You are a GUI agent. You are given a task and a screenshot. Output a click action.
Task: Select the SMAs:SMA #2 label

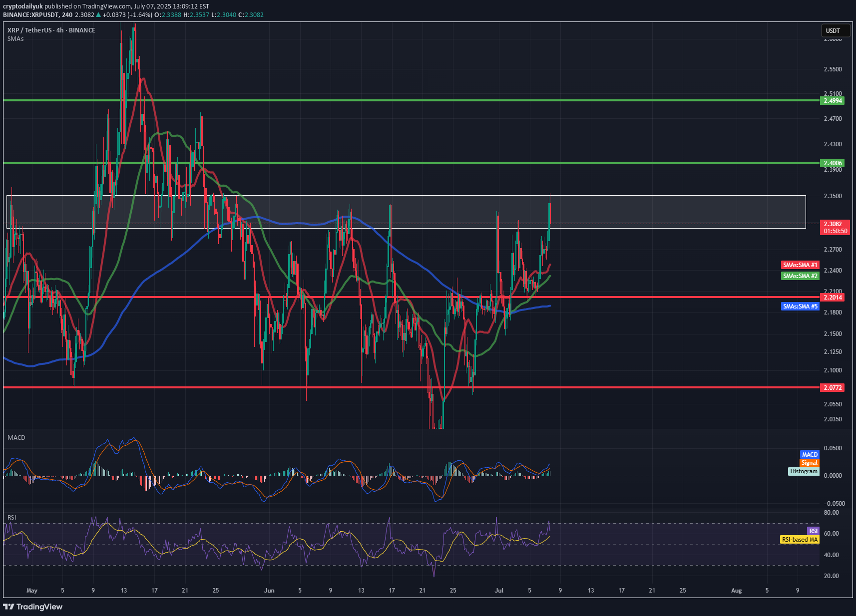point(800,276)
